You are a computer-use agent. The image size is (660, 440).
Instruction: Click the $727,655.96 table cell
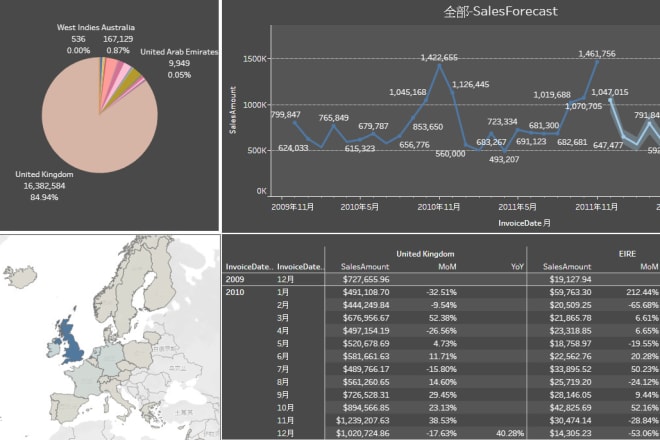click(x=366, y=279)
